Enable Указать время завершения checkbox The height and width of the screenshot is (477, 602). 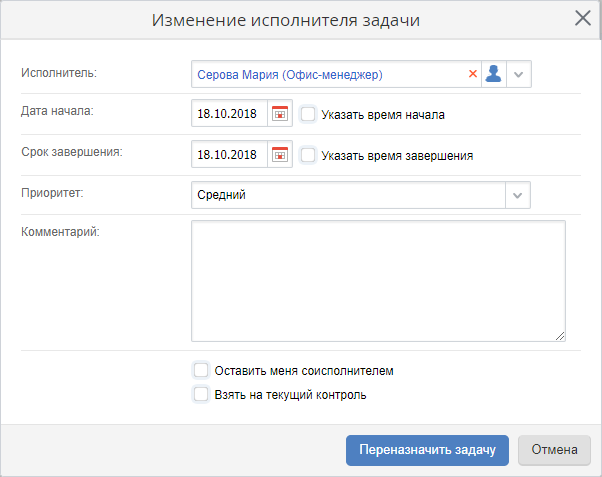click(x=308, y=156)
